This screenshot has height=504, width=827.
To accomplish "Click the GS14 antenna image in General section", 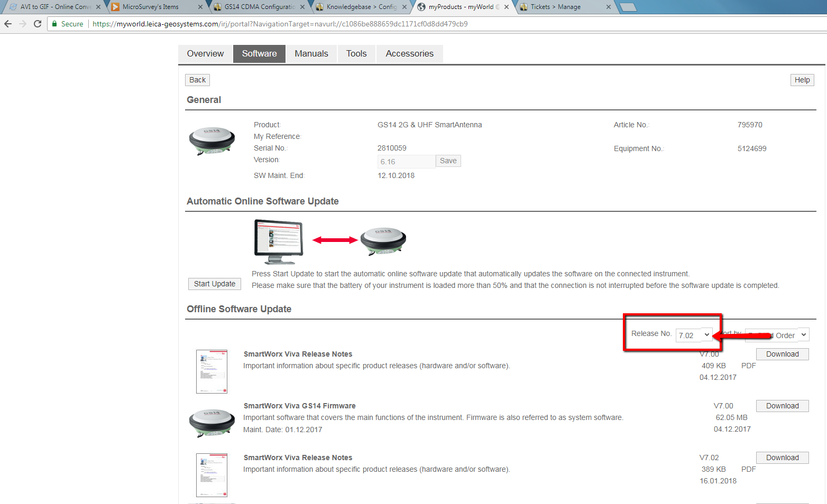I will [212, 141].
